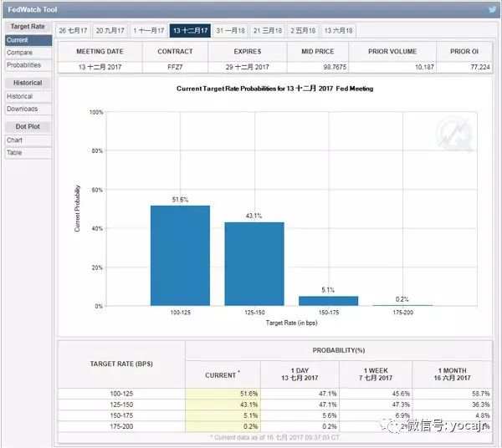Viewport: 502px width, 448px height.
Task: Select the 2 五月18 meeting tab
Action: coord(303,31)
